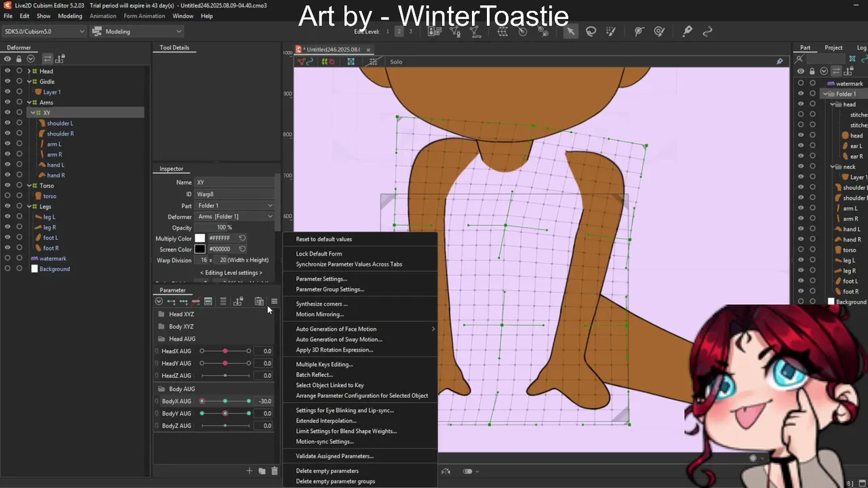Select the arrow selection tool in toolbar
Screen dimensions: 868x488
[x=571, y=31]
